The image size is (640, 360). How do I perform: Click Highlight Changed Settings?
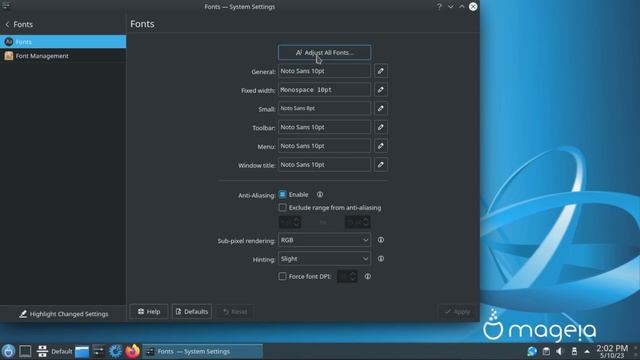[63, 314]
